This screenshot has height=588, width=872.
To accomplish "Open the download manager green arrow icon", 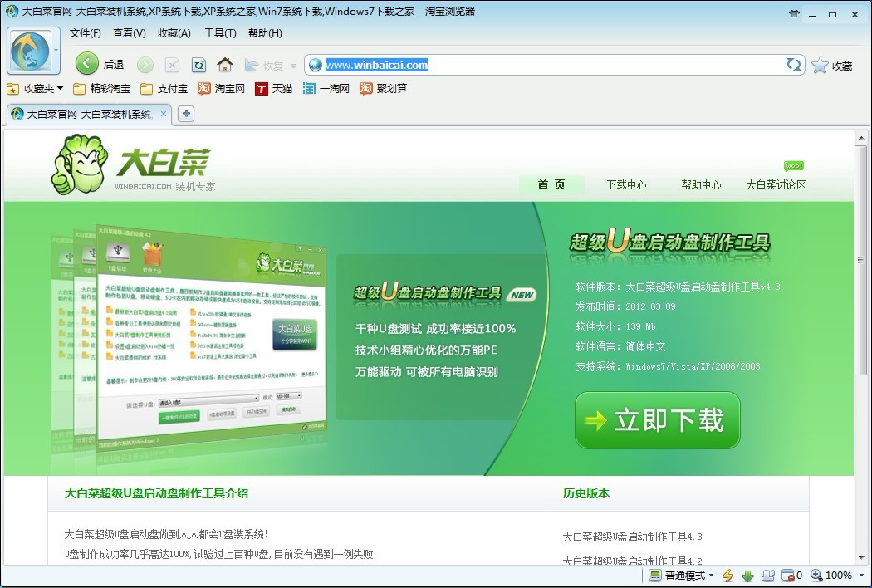I will [747, 576].
